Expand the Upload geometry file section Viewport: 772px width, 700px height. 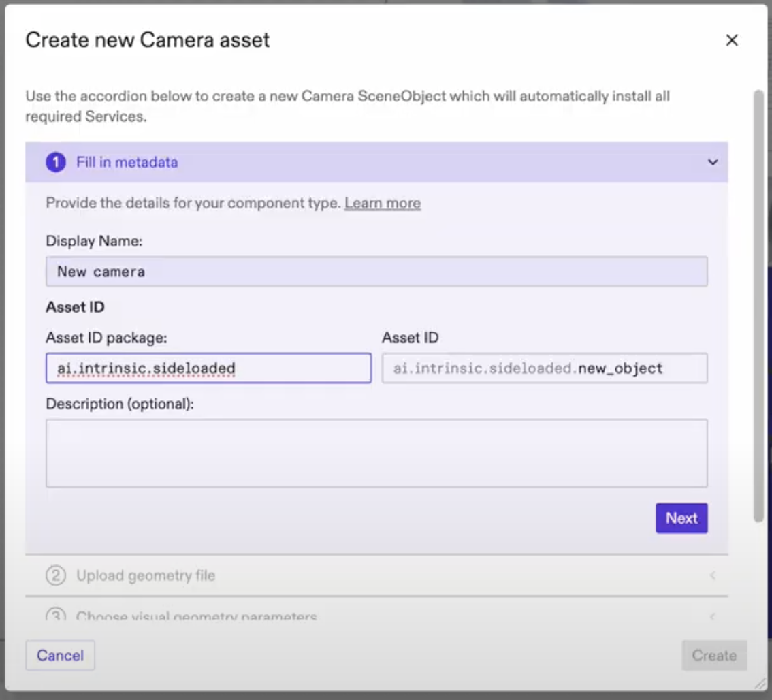pyautogui.click(x=712, y=575)
